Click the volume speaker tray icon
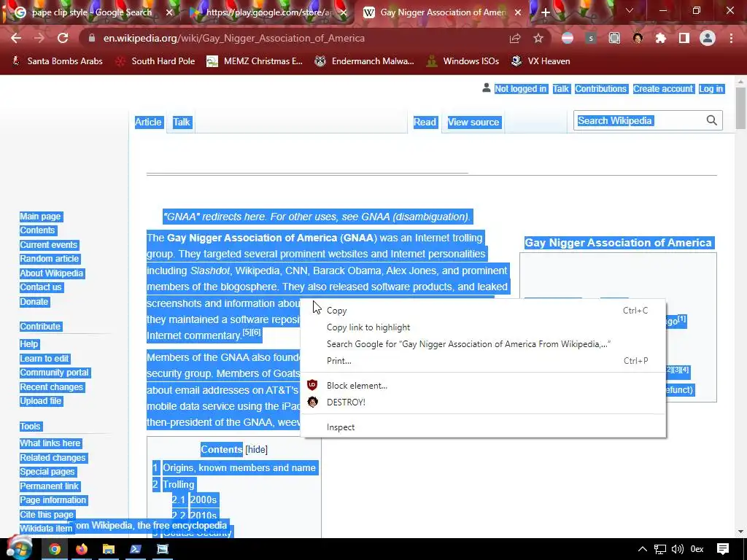This screenshot has width=747, height=560. tap(677, 549)
